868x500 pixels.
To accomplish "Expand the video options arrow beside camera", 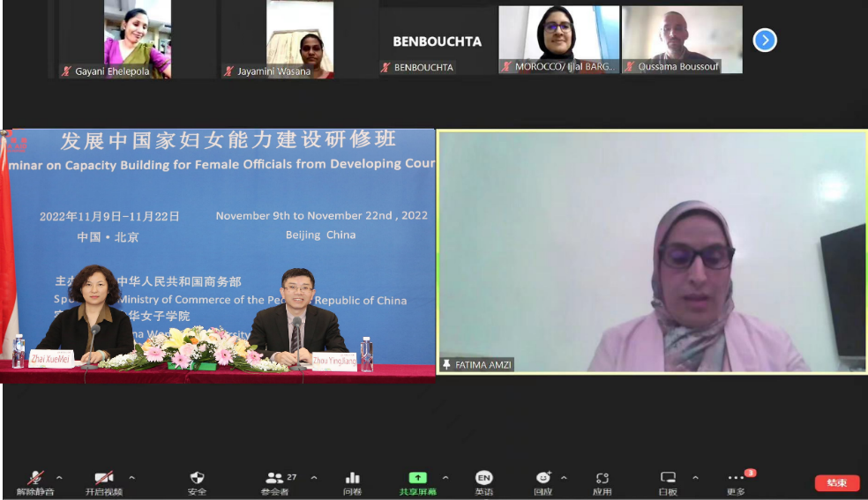I will pyautogui.click(x=131, y=478).
